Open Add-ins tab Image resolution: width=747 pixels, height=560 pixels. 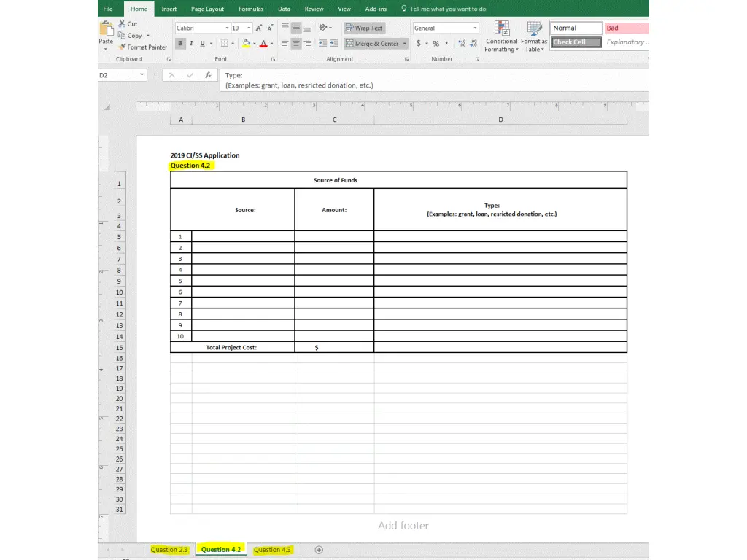click(376, 9)
